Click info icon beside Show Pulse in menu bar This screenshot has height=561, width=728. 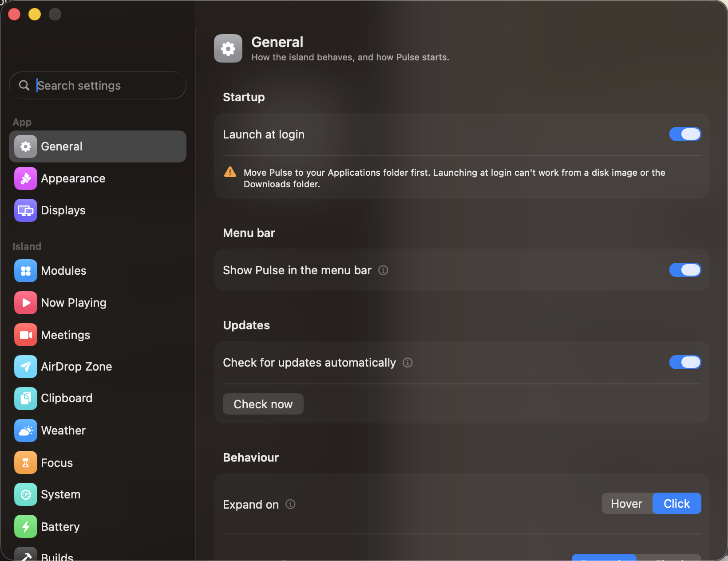pyautogui.click(x=383, y=270)
